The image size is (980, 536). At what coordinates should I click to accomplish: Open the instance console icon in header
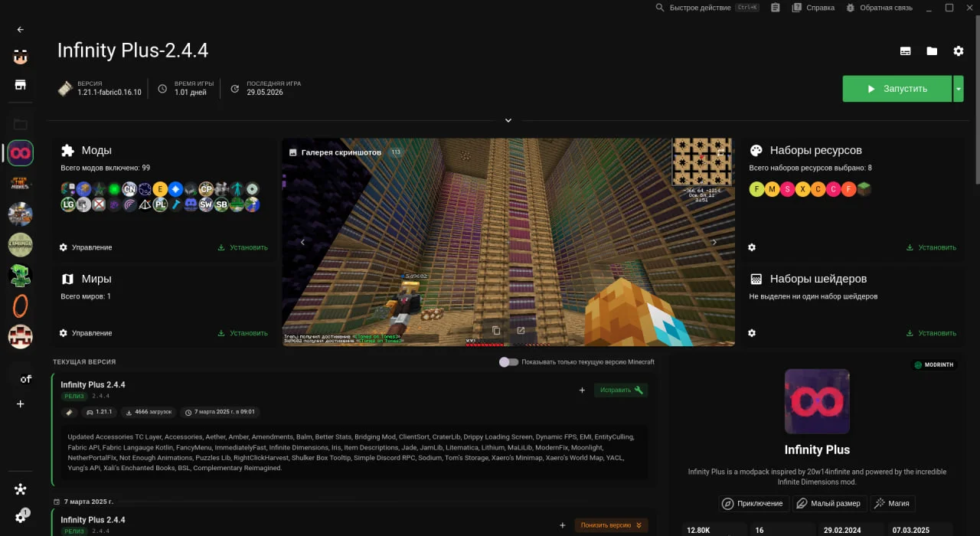(x=906, y=51)
